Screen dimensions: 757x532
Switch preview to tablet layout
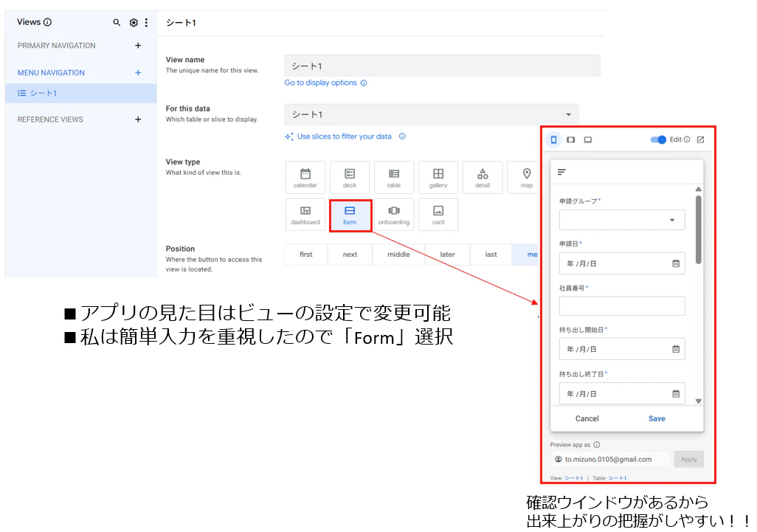(570, 139)
